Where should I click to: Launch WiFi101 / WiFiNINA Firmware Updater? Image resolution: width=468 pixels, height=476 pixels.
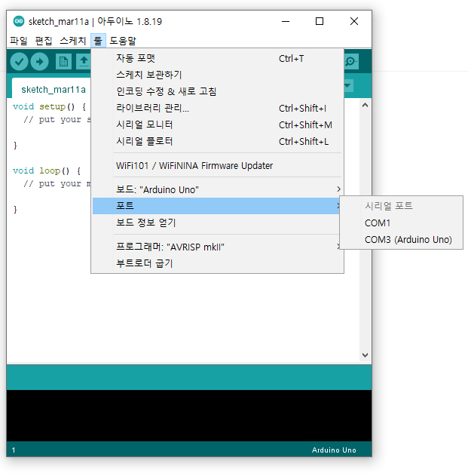(218, 165)
